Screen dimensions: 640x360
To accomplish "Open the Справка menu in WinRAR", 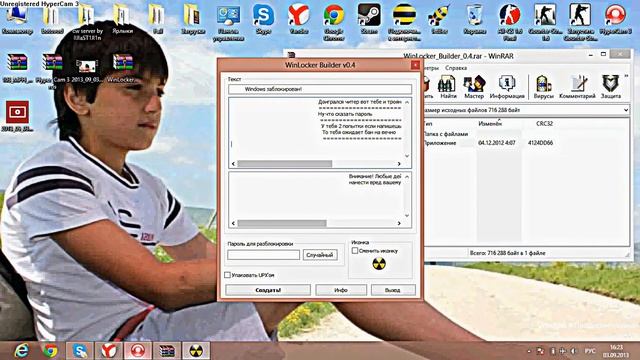I will click(456, 68).
